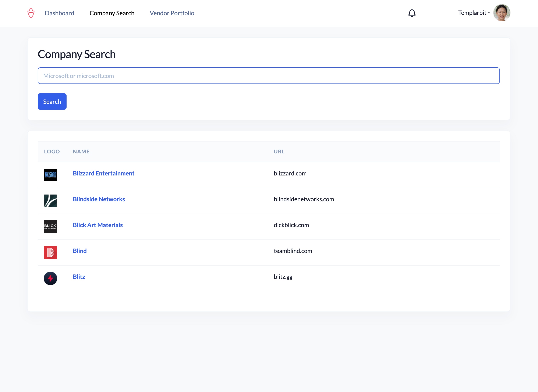
Task: Click the user profile avatar photo
Action: pos(502,13)
